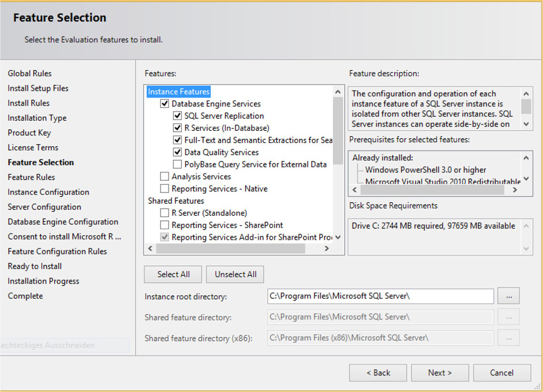Viewport: 543px width, 392px height.
Task: Click Consent to install Microsoft R step
Action: [64, 237]
